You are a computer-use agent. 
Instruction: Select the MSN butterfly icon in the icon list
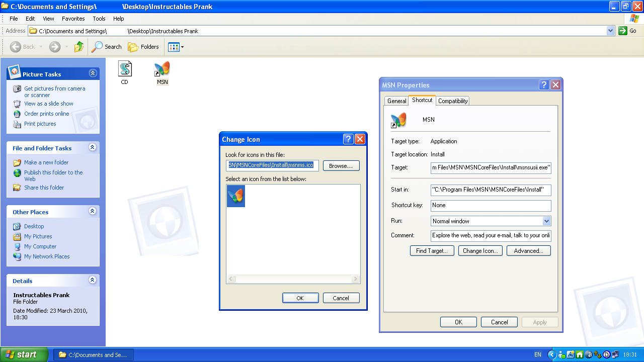[236, 196]
